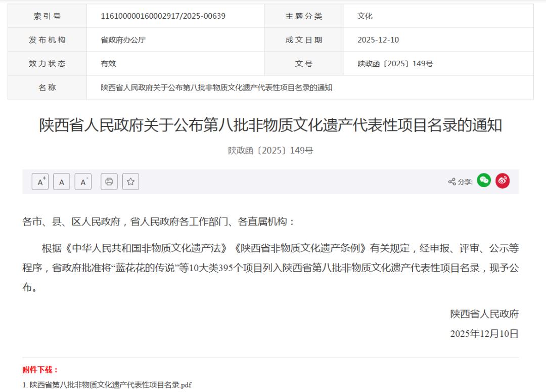
Task: Click the 名称 row header cell
Action: point(47,87)
